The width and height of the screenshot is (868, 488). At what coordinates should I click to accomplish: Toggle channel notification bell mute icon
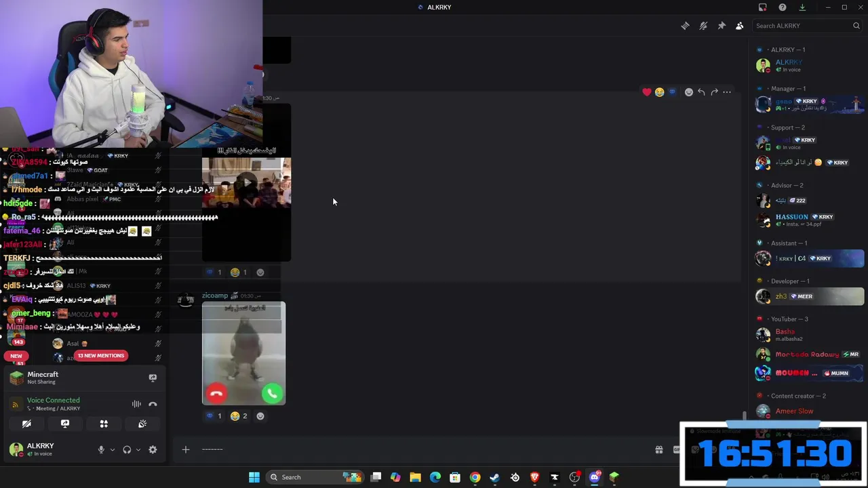(703, 26)
